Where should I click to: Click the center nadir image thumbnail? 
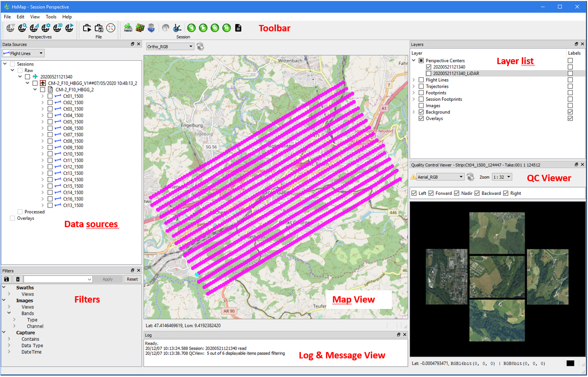(497, 277)
